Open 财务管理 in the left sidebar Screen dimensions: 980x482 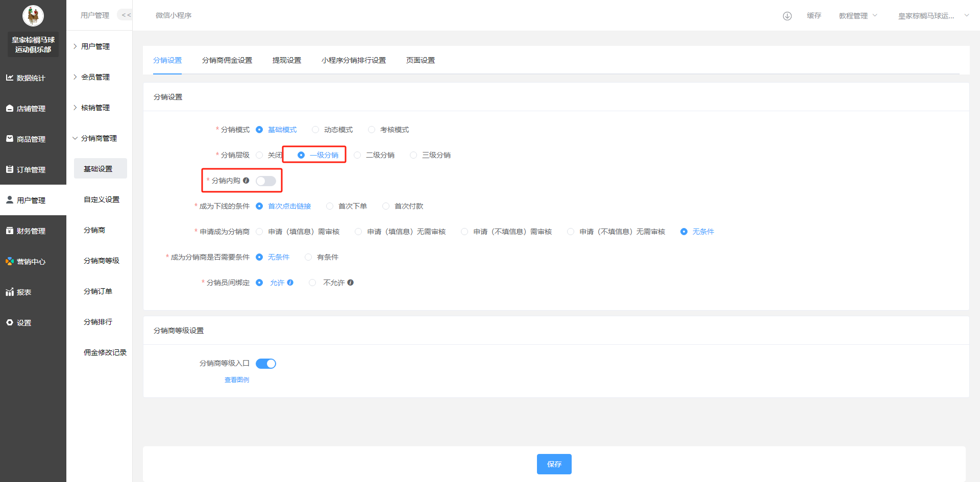(x=31, y=231)
